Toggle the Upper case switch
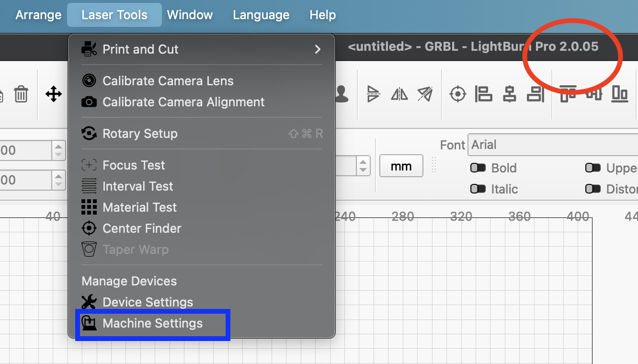638x364 pixels. pos(593,168)
